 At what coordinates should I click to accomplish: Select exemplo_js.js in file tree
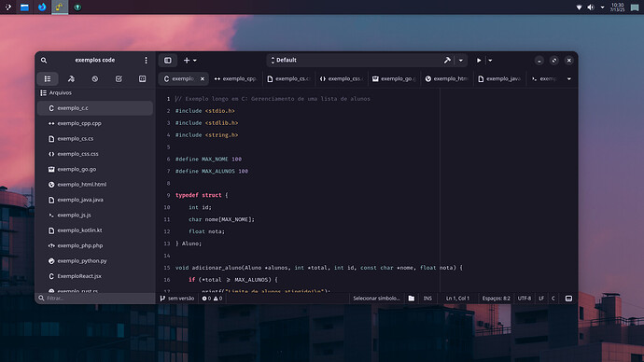95,216
